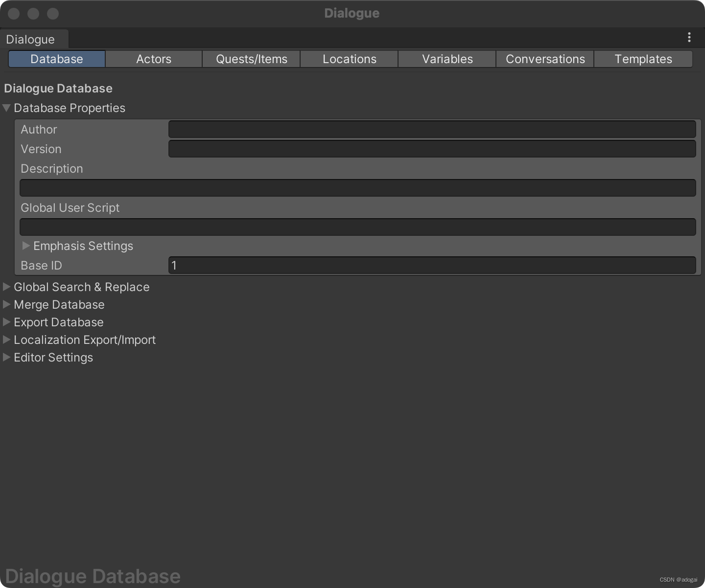Open the Templates tab

[643, 59]
